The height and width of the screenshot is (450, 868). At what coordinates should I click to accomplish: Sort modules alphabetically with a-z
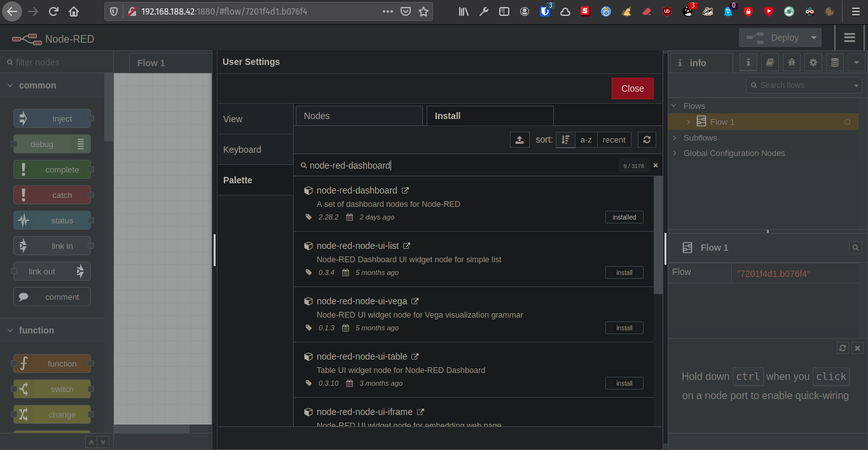tap(586, 140)
